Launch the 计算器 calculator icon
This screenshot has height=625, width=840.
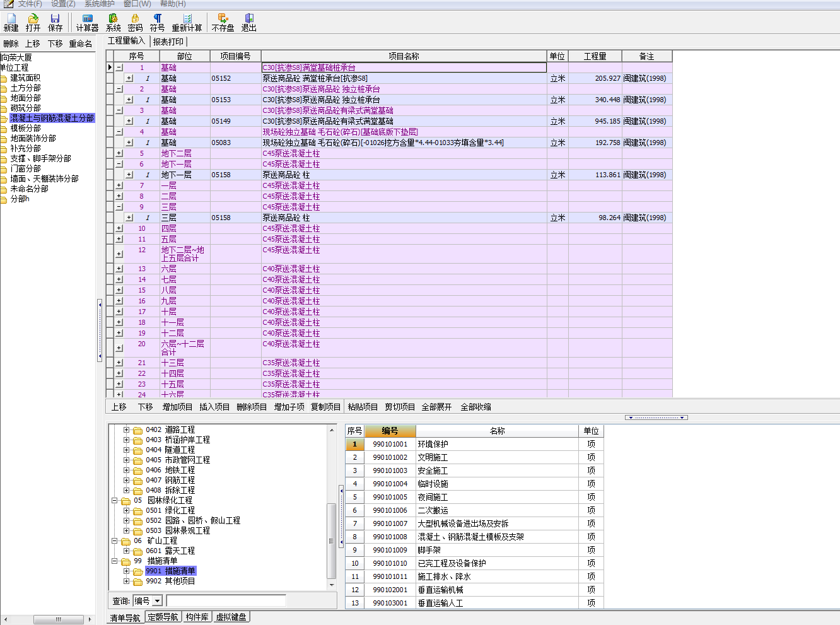pos(88,23)
